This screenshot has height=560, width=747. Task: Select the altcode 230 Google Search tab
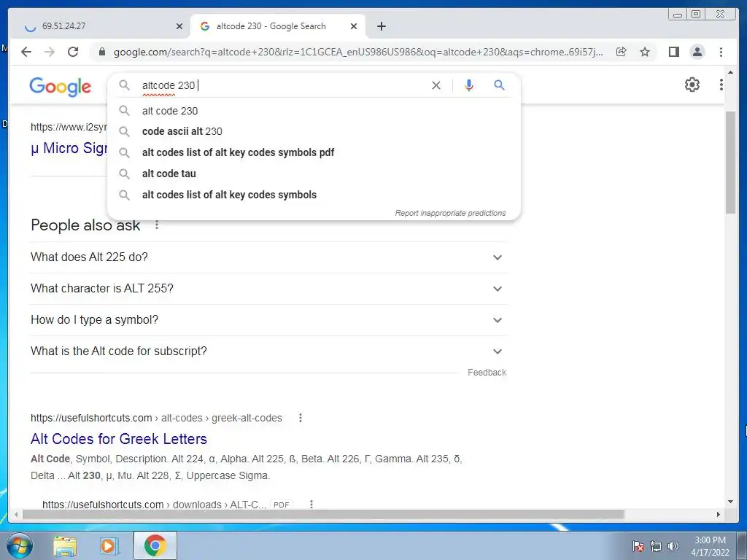278,26
